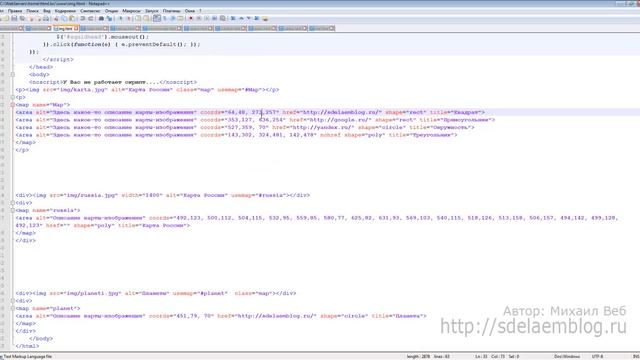640x360 pixels.
Task: Collapse the div fold marker above map "russia"
Action: pos(13,203)
